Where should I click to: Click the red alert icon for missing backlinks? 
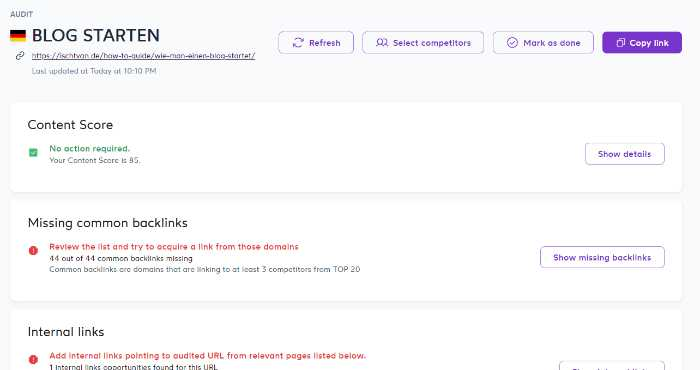[33, 251]
